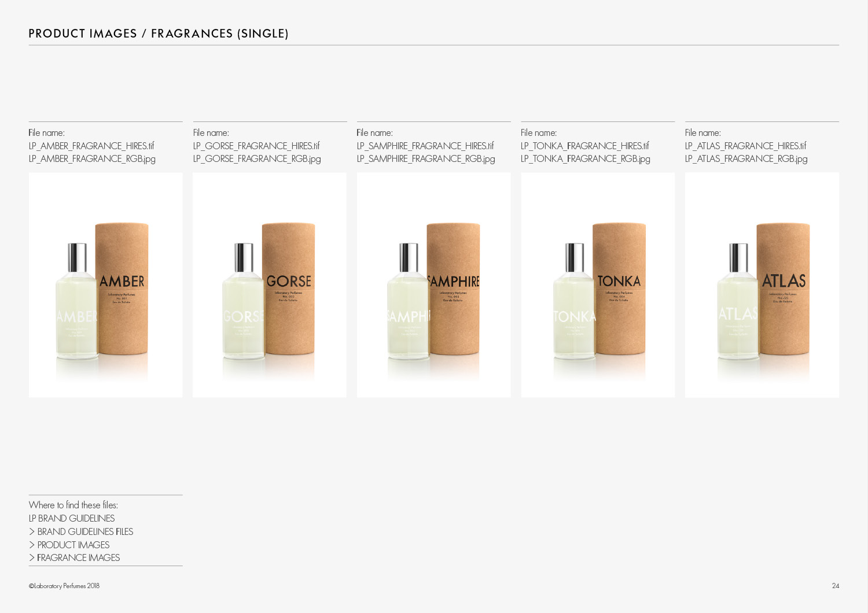The image size is (868, 613).
Task: Click file name LP_TONKA_FRAGRANCE_HIRES.tif
Action: pos(585,146)
